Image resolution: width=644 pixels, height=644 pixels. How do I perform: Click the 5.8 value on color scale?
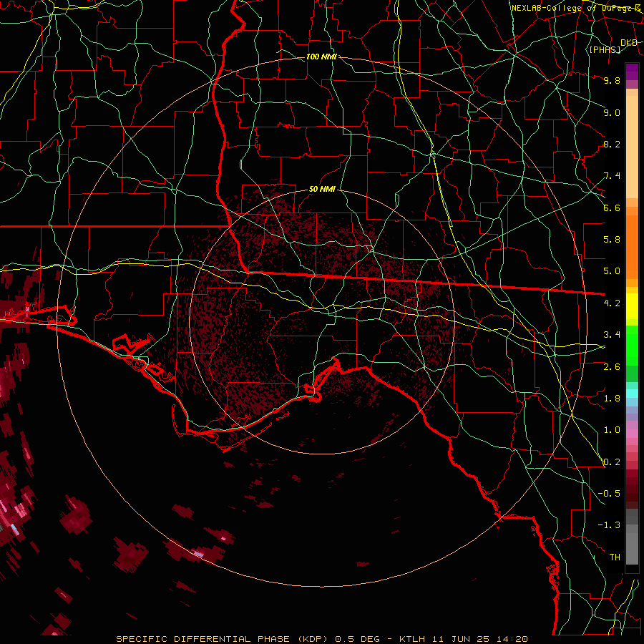[612, 240]
